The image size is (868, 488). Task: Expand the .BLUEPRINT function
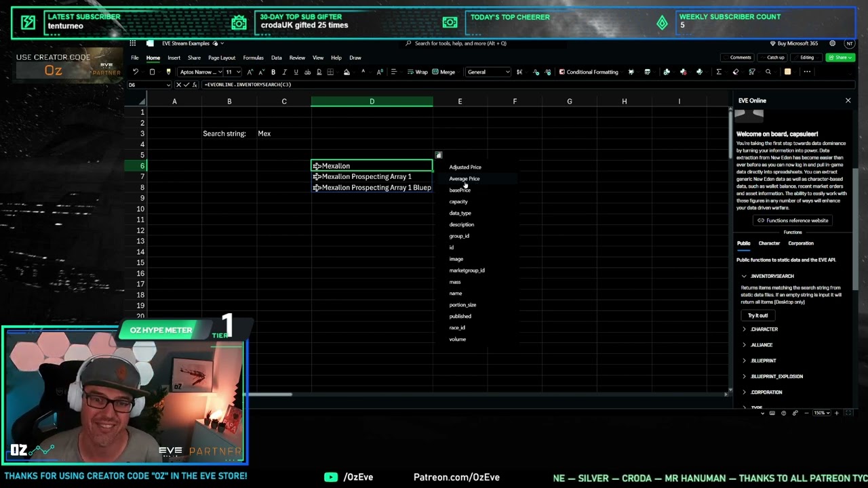[x=744, y=361]
